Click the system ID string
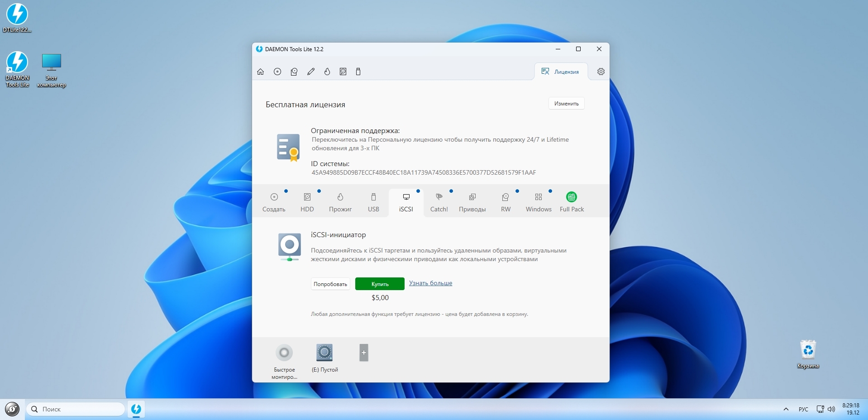 tap(424, 172)
